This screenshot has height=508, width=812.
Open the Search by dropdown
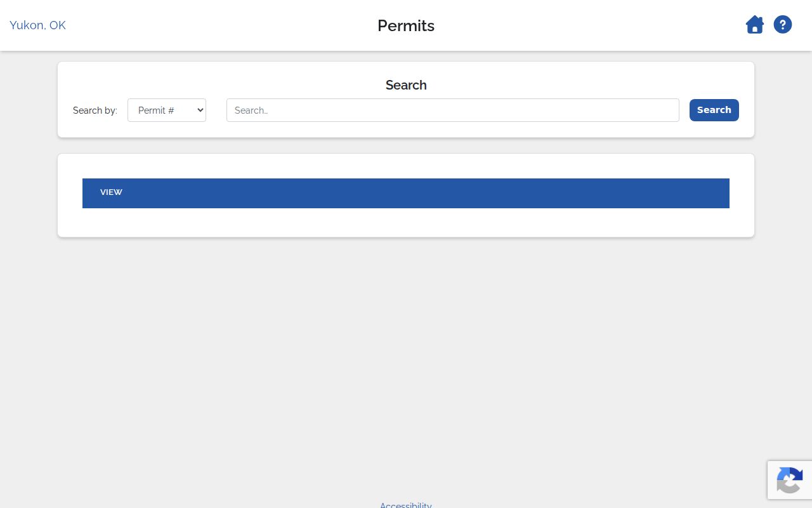167,110
